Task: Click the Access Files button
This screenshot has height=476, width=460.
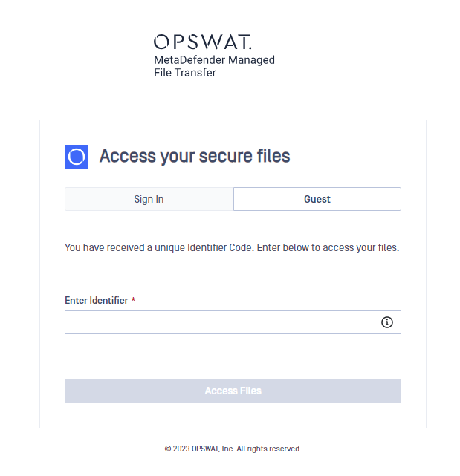Action: (233, 391)
